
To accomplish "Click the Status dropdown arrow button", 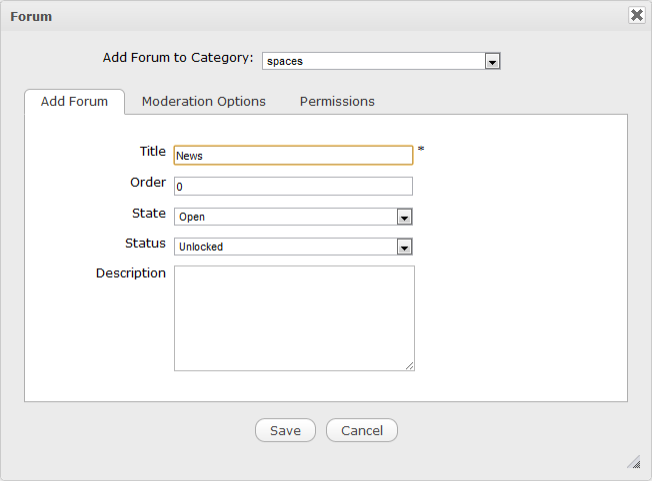I will click(x=404, y=247).
